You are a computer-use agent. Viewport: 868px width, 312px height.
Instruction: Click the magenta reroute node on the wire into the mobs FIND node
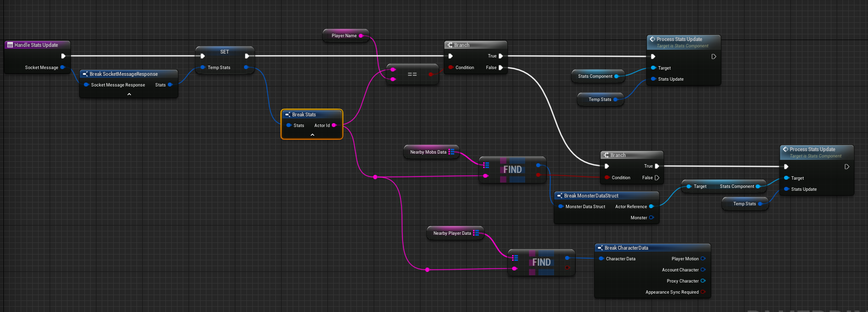click(375, 177)
